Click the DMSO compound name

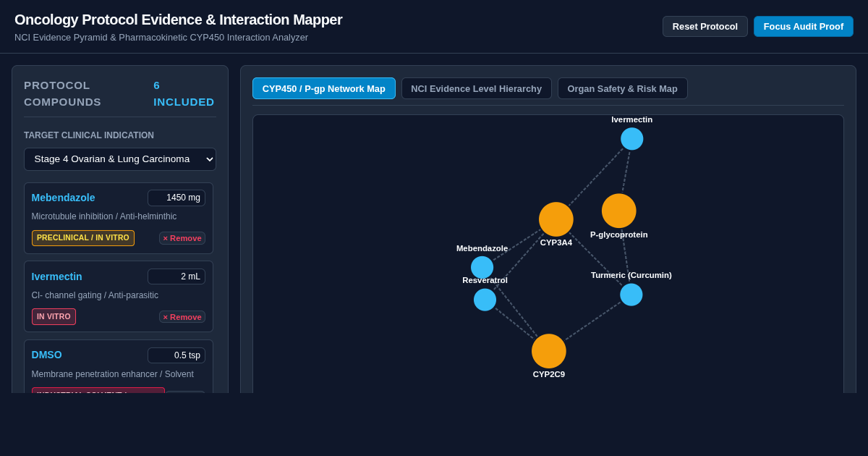point(47,355)
